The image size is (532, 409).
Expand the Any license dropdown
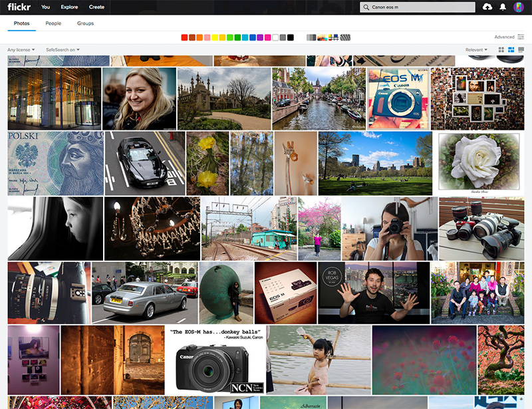coord(21,50)
